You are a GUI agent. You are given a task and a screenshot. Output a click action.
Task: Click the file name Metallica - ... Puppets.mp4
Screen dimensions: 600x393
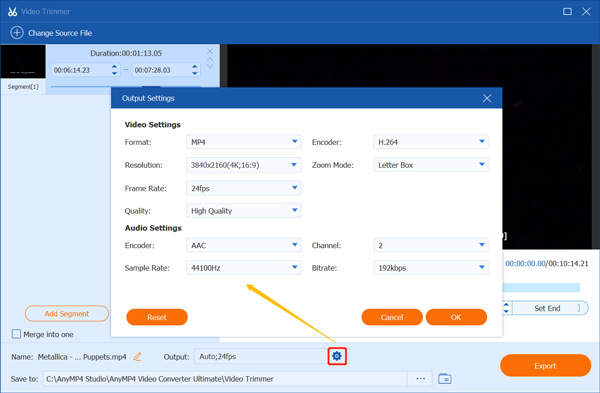coord(82,357)
